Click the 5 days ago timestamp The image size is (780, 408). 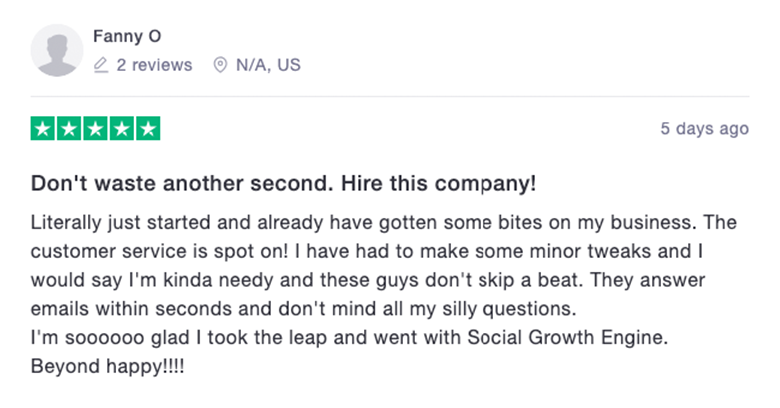pyautogui.click(x=704, y=128)
